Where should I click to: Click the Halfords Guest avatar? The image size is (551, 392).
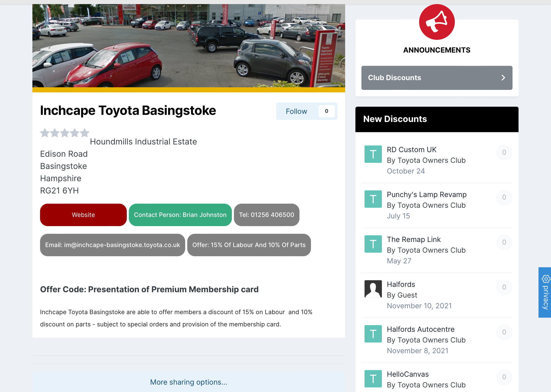coord(373,289)
